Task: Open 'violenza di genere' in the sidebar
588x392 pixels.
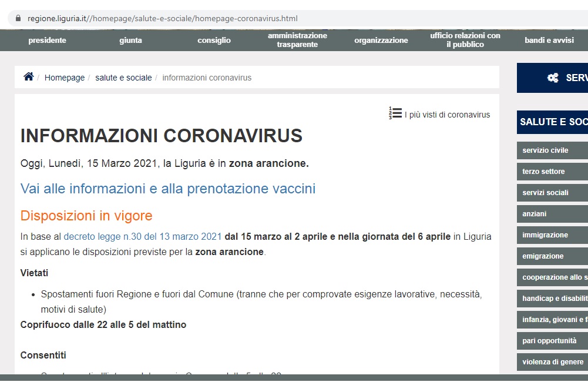Action: click(x=552, y=362)
